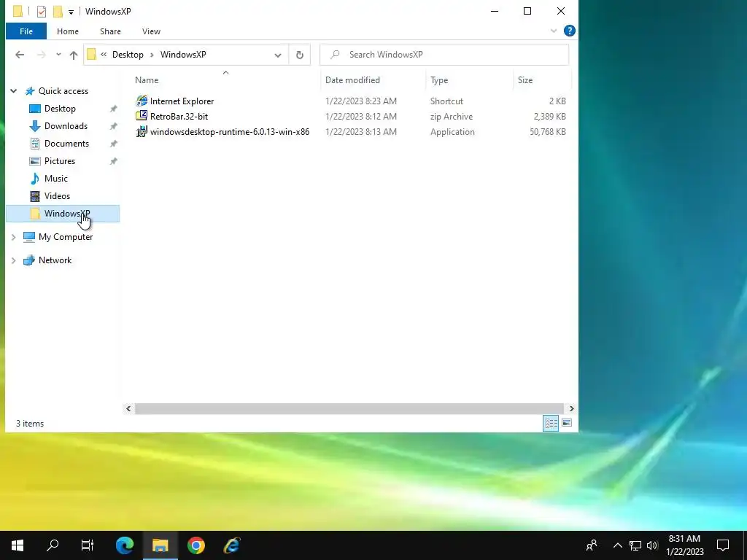Expand the My Computer tree node
Image resolution: width=747 pixels, height=560 pixels.
[13, 237]
